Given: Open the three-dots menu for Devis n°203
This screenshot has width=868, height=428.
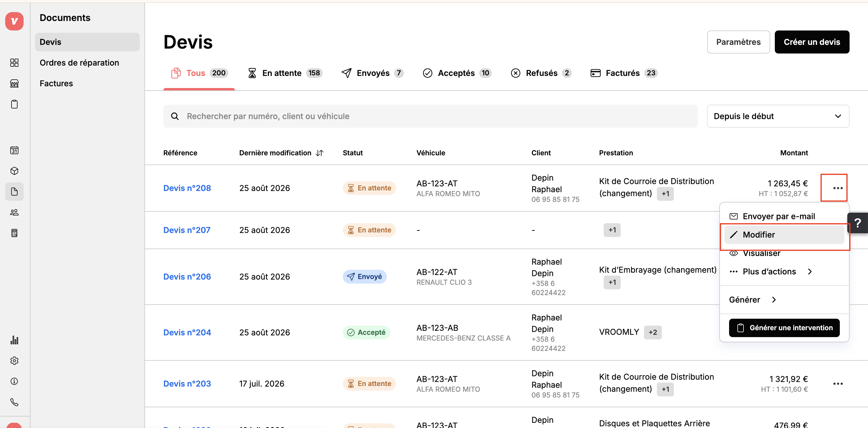Looking at the screenshot, I should [x=838, y=384].
